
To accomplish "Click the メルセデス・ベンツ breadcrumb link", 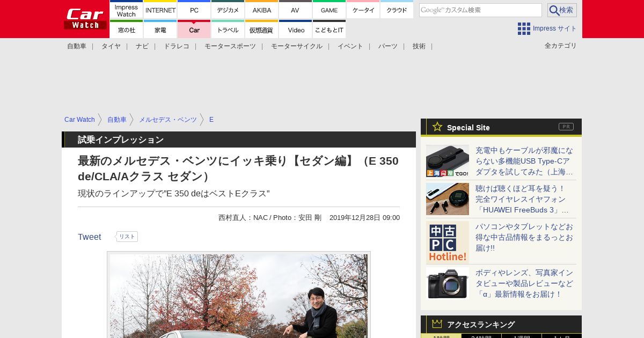I will click(168, 120).
